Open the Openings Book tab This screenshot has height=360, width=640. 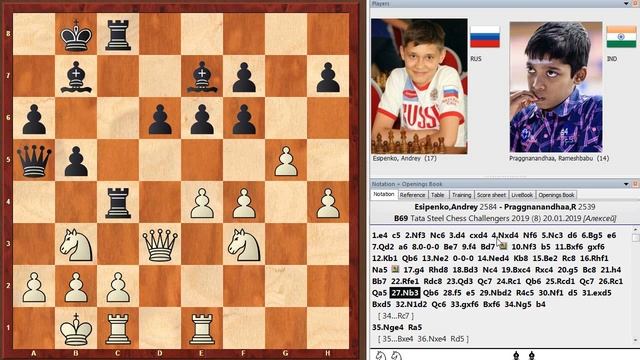click(556, 195)
